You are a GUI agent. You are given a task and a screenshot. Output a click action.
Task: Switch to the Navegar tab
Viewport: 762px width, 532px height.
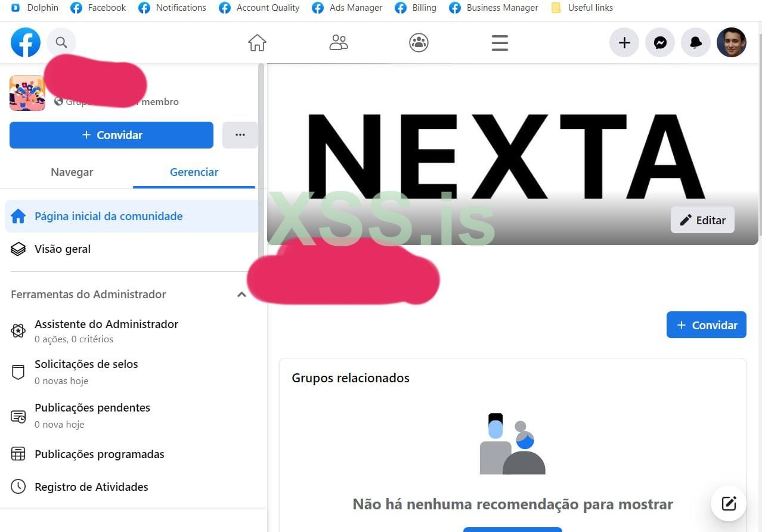(72, 172)
